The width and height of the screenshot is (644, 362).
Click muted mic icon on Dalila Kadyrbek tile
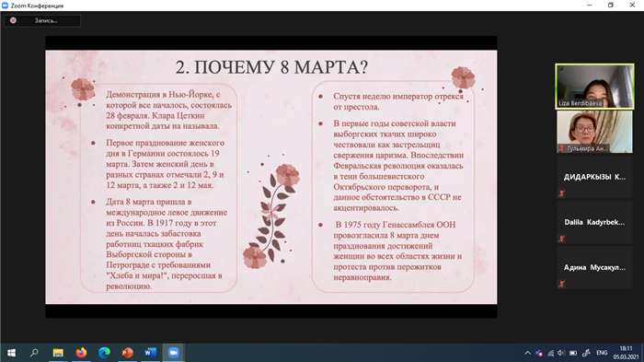(561, 239)
